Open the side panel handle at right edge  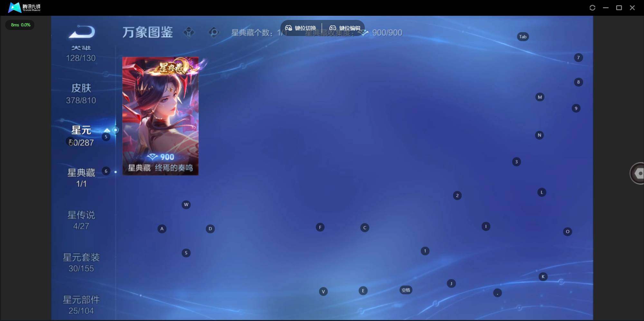coord(637,173)
